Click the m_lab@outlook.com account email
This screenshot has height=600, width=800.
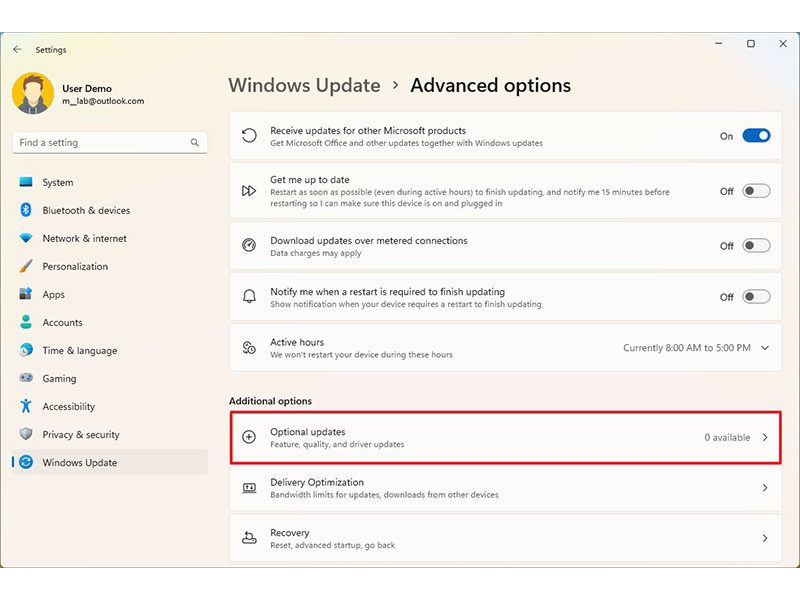click(103, 101)
